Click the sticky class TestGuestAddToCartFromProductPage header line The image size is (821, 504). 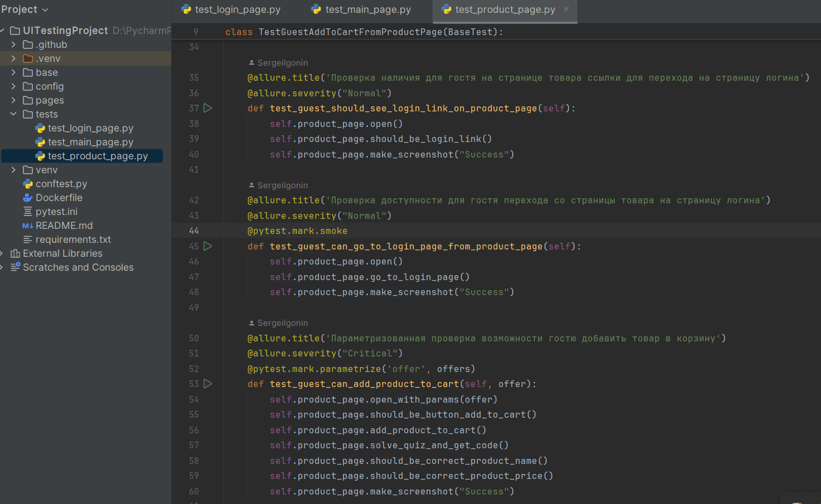[x=365, y=32]
